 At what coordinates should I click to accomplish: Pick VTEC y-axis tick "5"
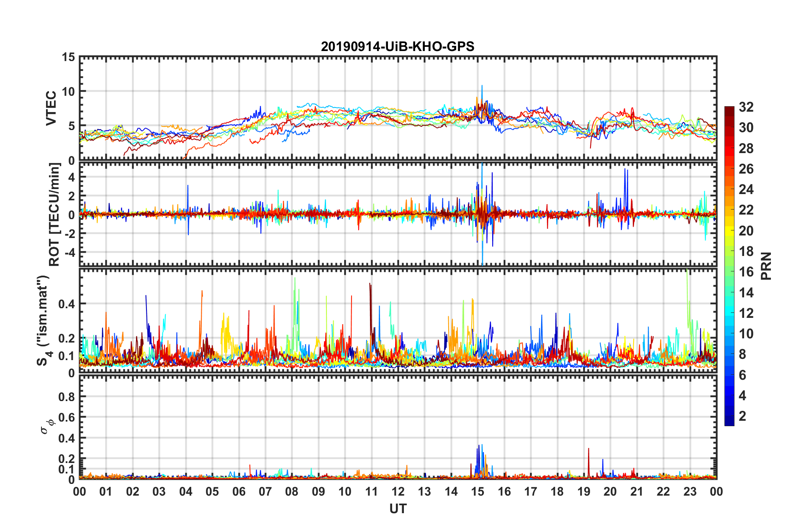coord(72,126)
